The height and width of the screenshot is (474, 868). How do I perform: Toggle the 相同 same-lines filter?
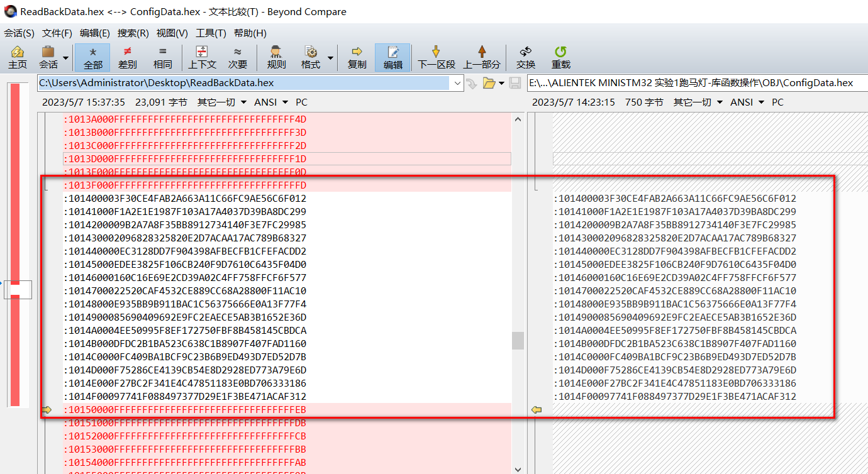[162, 57]
